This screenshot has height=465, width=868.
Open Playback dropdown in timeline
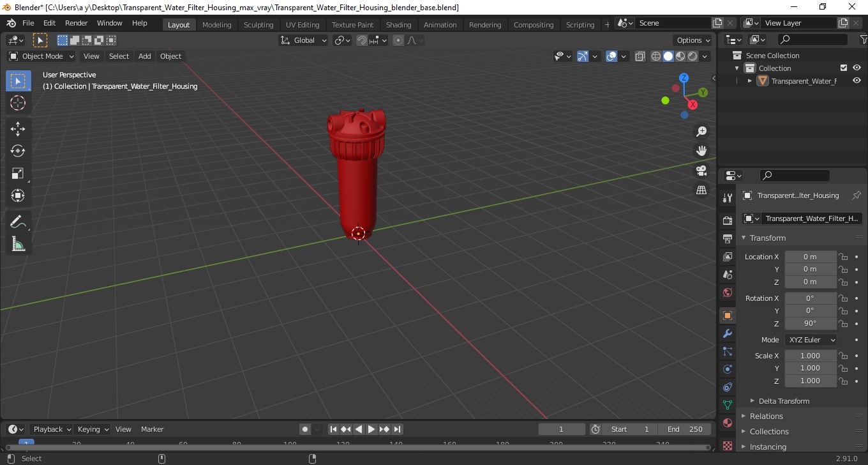tap(52, 429)
